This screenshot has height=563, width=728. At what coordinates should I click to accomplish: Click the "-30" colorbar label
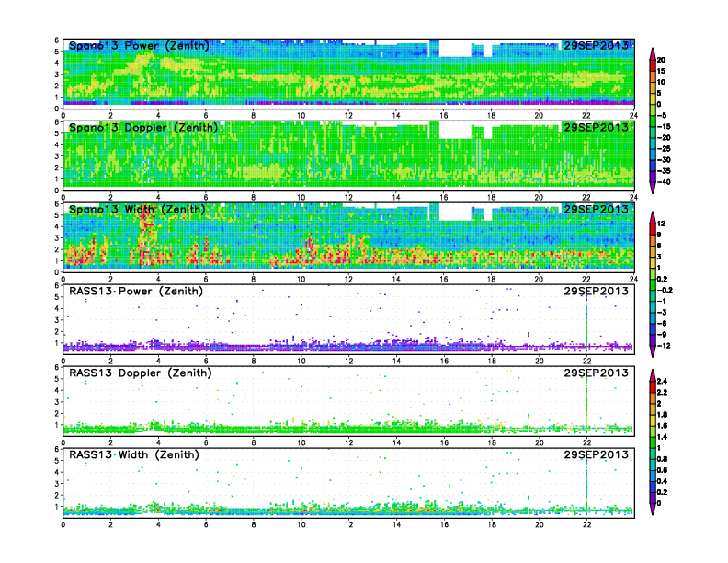coord(664,160)
